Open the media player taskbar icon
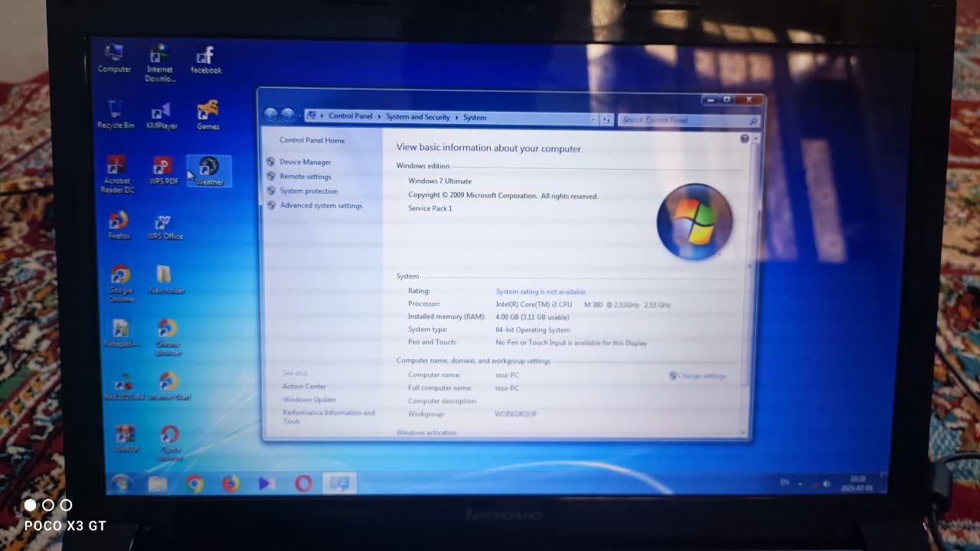This screenshot has height=551, width=980. pos(266,484)
